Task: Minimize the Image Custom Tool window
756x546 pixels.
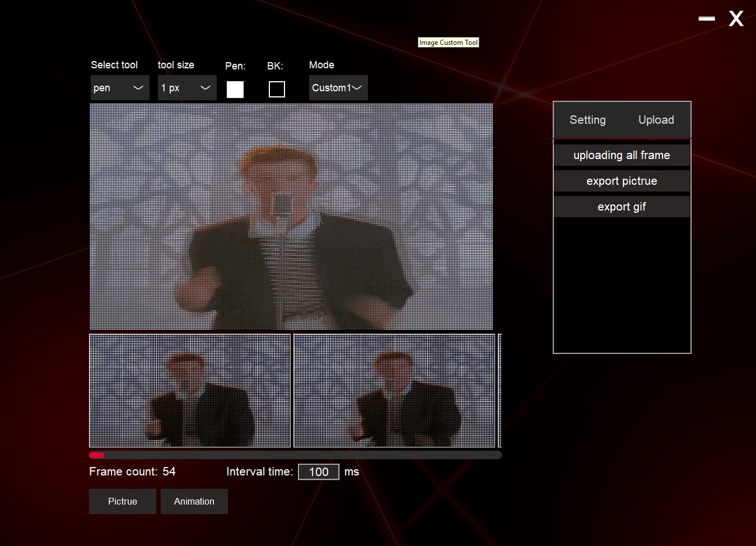Action: tap(707, 18)
